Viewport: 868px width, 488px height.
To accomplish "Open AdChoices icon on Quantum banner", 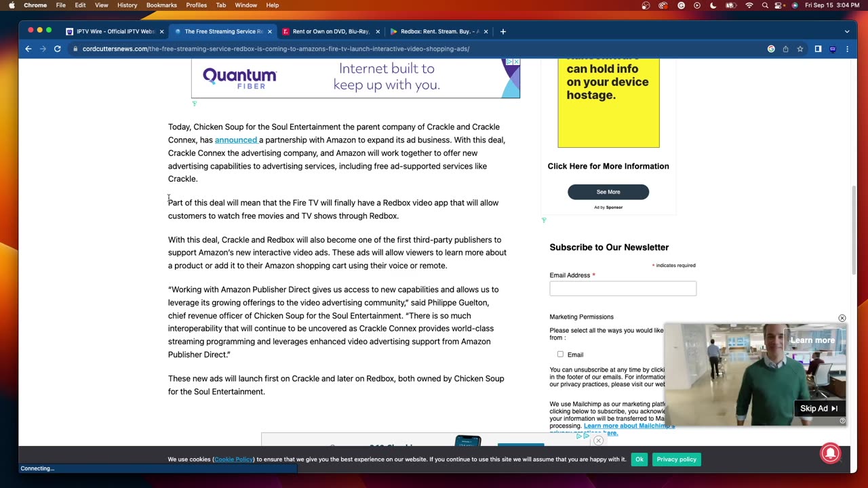I will pos(509,62).
